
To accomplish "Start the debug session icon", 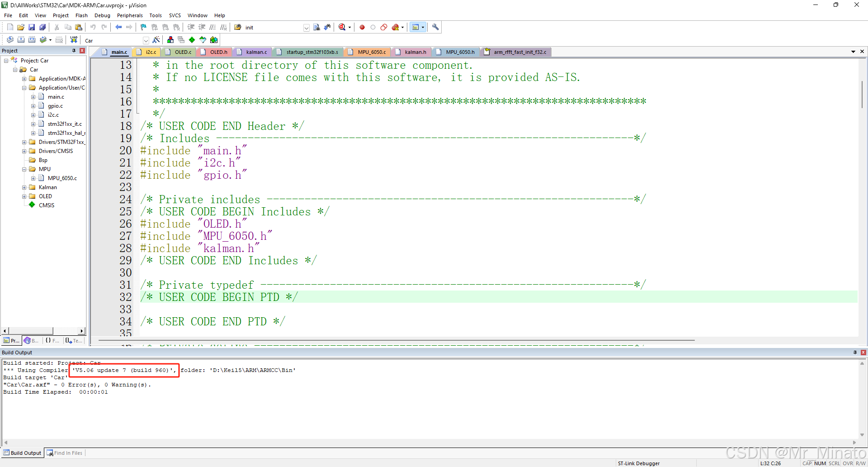I will point(342,27).
